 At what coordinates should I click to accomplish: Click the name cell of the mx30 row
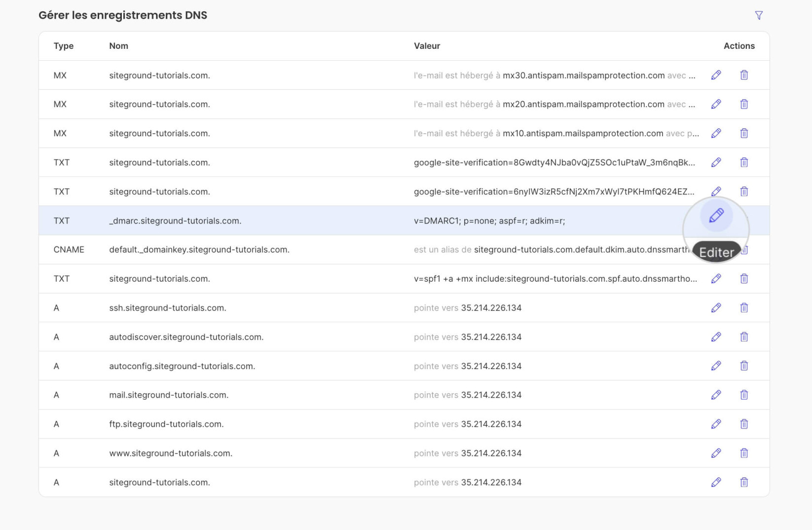159,76
